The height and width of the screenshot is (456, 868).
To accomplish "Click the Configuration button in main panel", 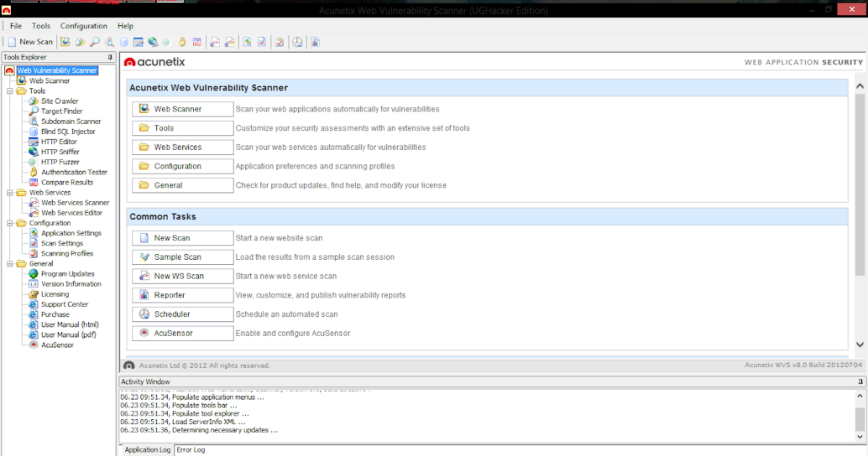I will pos(182,166).
